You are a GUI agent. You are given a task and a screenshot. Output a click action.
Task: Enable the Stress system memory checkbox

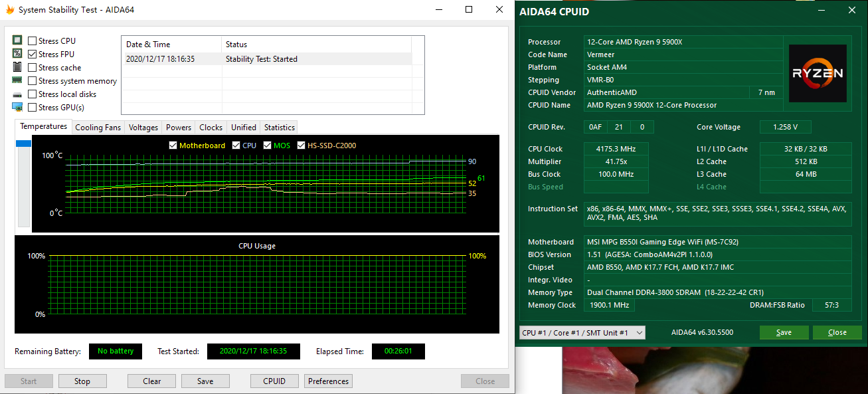tap(32, 81)
